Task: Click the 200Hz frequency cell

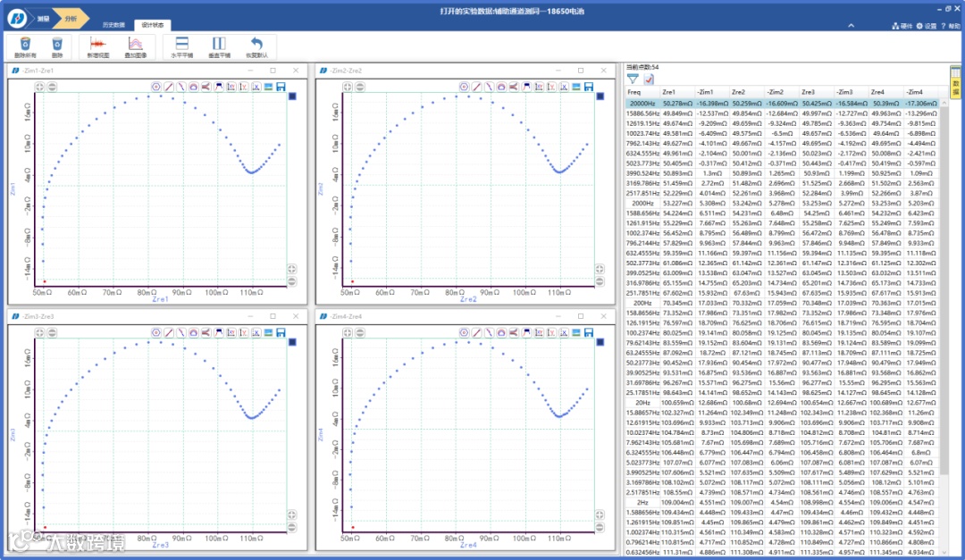Action: tap(642, 303)
